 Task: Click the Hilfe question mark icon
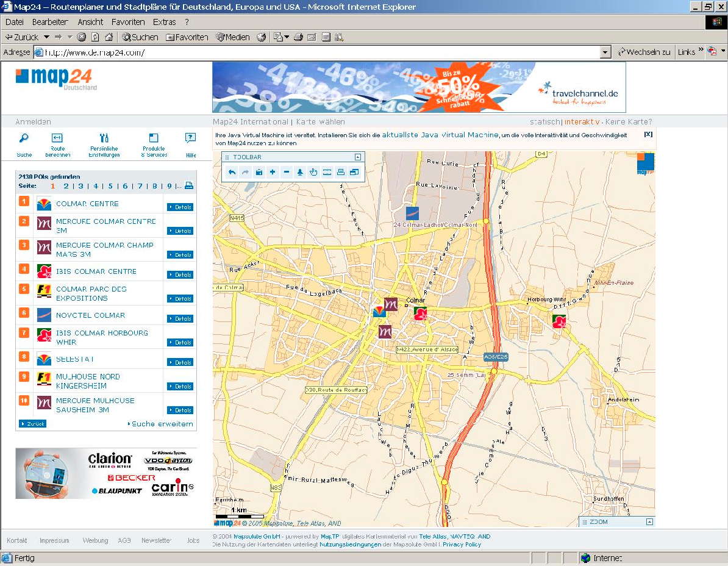pos(190,138)
